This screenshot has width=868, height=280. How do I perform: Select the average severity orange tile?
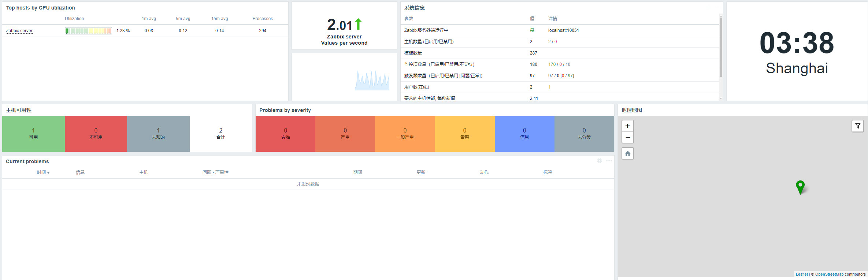(x=405, y=134)
